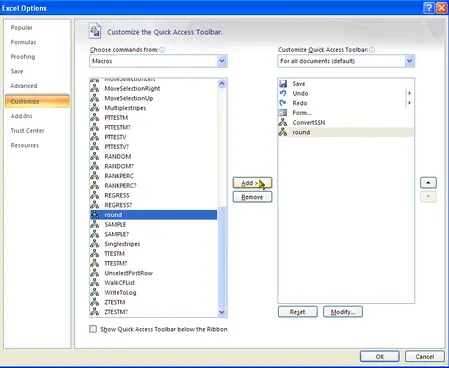449x368 pixels.
Task: Click the Modify button
Action: (343, 312)
